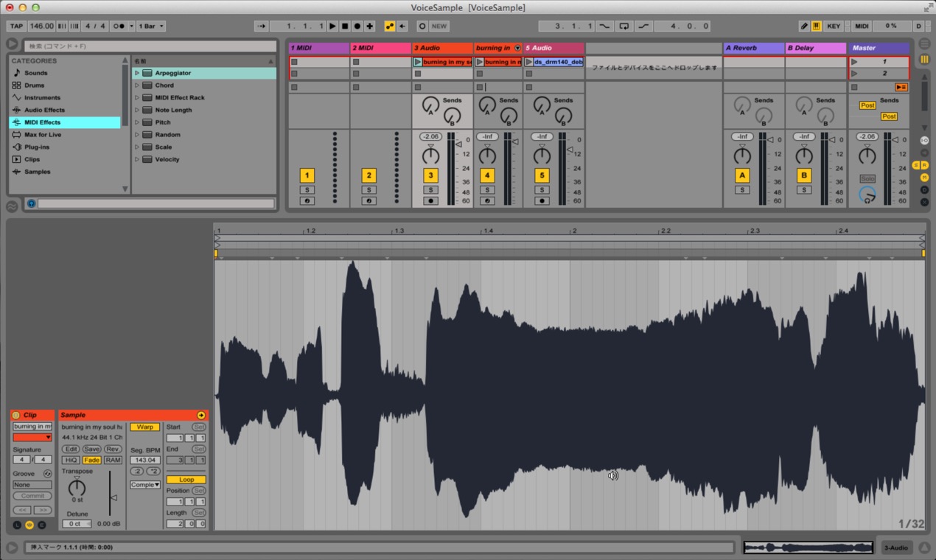Toggle the B return track activator
The width and height of the screenshot is (936, 560).
pyautogui.click(x=804, y=175)
